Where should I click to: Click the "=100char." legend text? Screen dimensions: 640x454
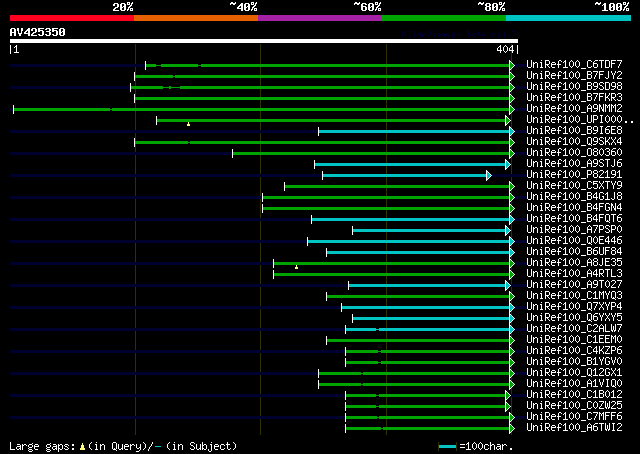point(486,446)
